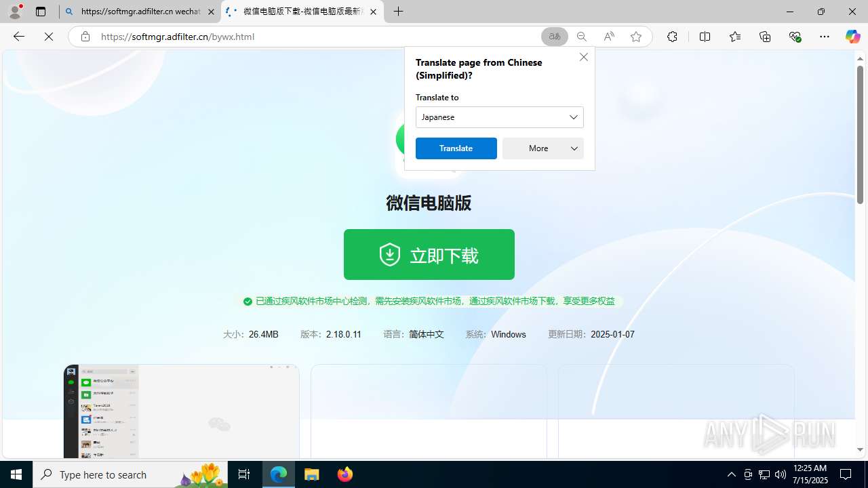868x488 pixels.
Task: Click the green 立即下载 download button
Action: tap(429, 254)
